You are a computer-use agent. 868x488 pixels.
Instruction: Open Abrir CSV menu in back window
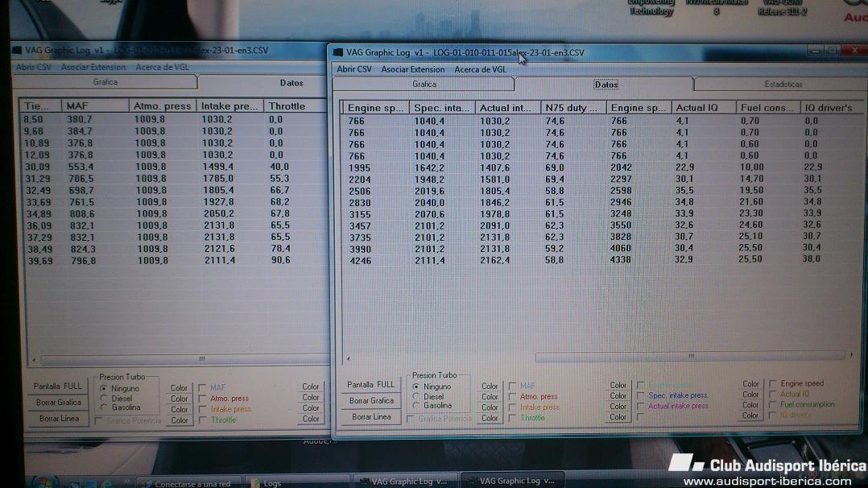33,67
